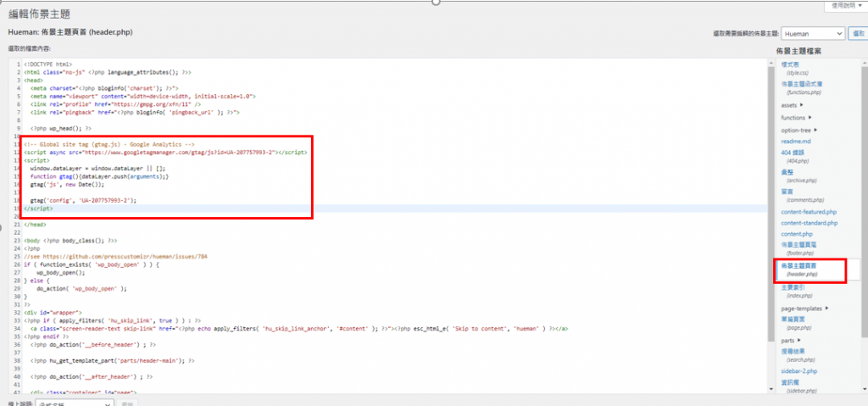Expand the page-templates folder
The height and width of the screenshot is (406, 868).
pyautogui.click(x=805, y=309)
